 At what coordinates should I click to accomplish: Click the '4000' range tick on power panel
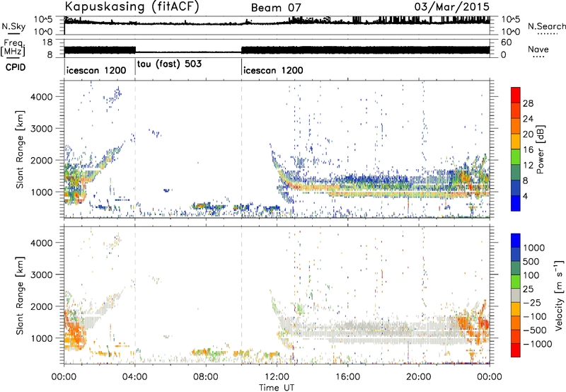41,97
